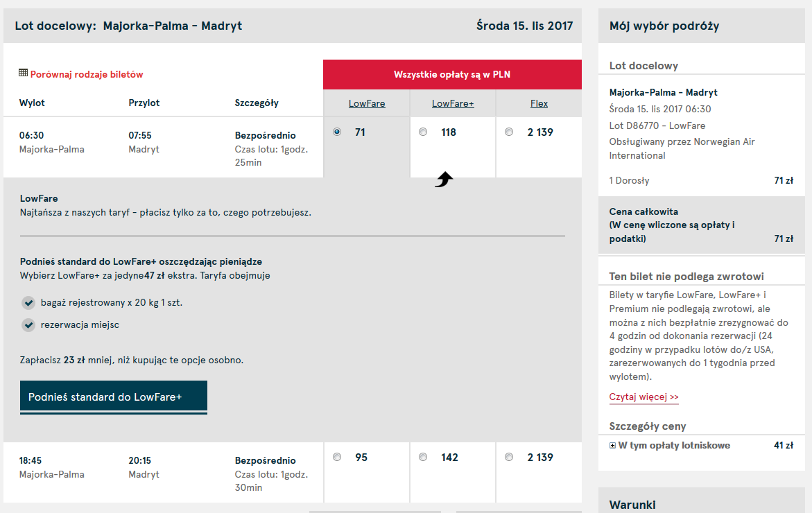Click the Podnieś standard do LowFare+ button

[x=114, y=397]
